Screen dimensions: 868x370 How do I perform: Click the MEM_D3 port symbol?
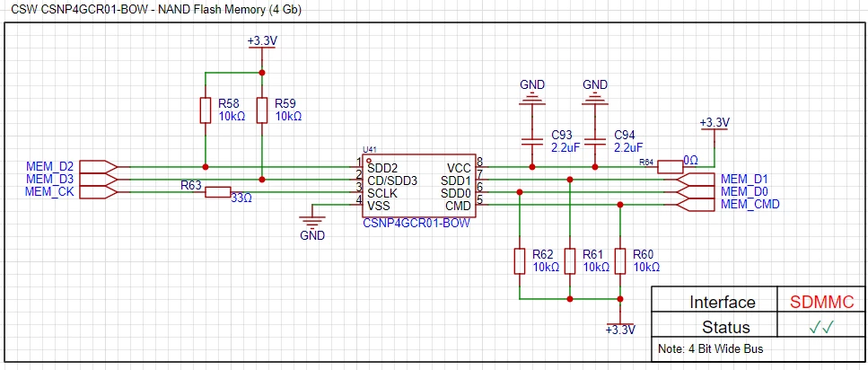click(99, 179)
